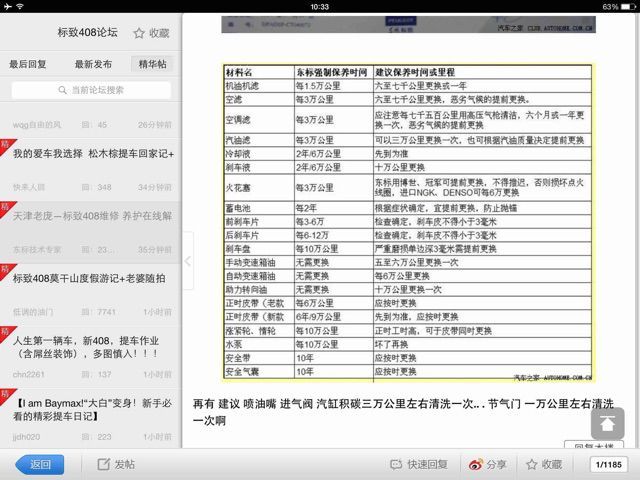Tap the Wi-Fi icon in status bar
Image resolution: width=640 pixels, height=480 pixels.
click(x=20, y=7)
